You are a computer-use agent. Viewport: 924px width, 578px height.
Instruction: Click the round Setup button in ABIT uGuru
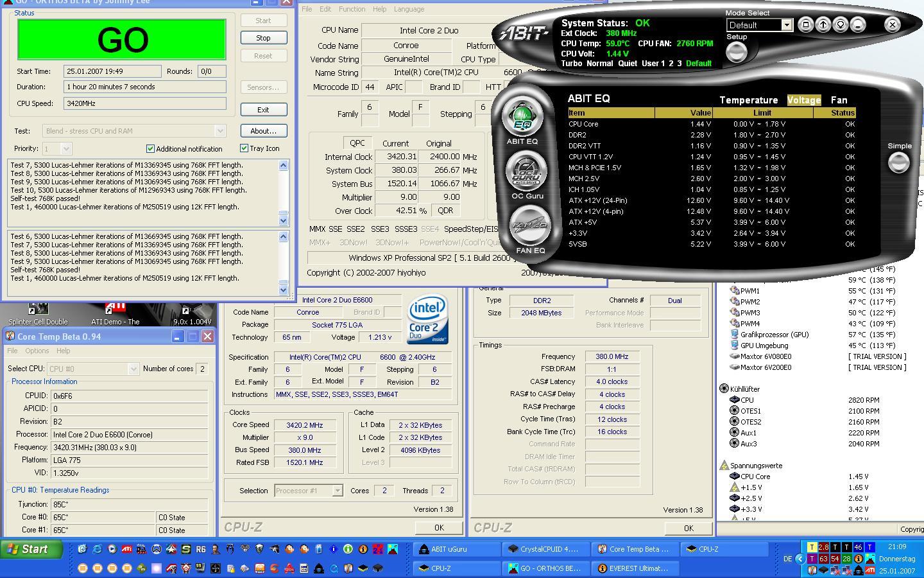pos(736,53)
